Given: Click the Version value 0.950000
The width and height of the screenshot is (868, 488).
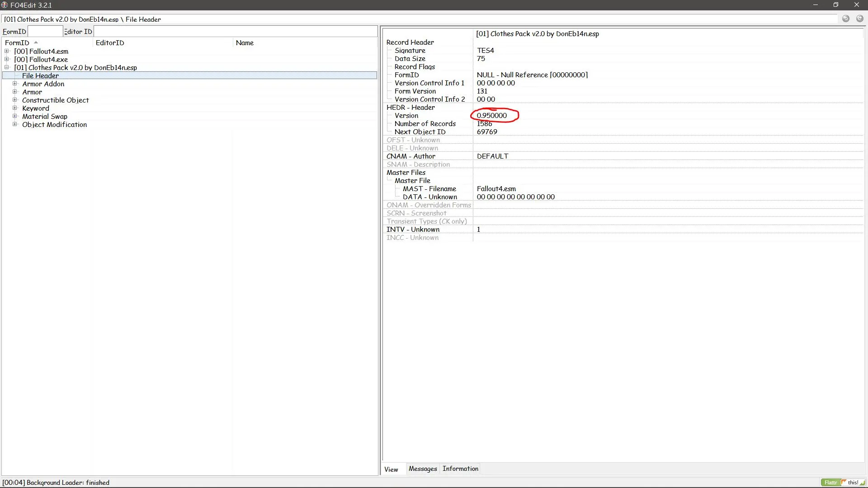Looking at the screenshot, I should point(492,115).
